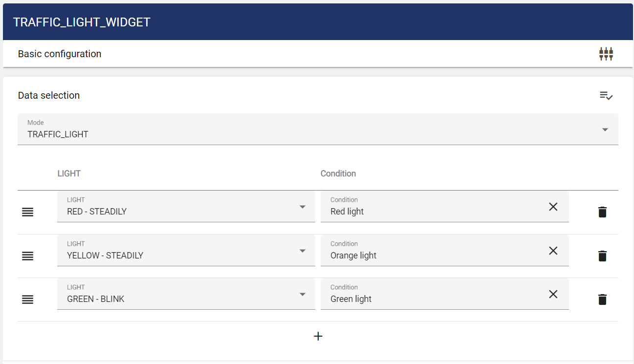Click the data selection checklist icon
Viewport: 634px width, 364px height.
(606, 96)
